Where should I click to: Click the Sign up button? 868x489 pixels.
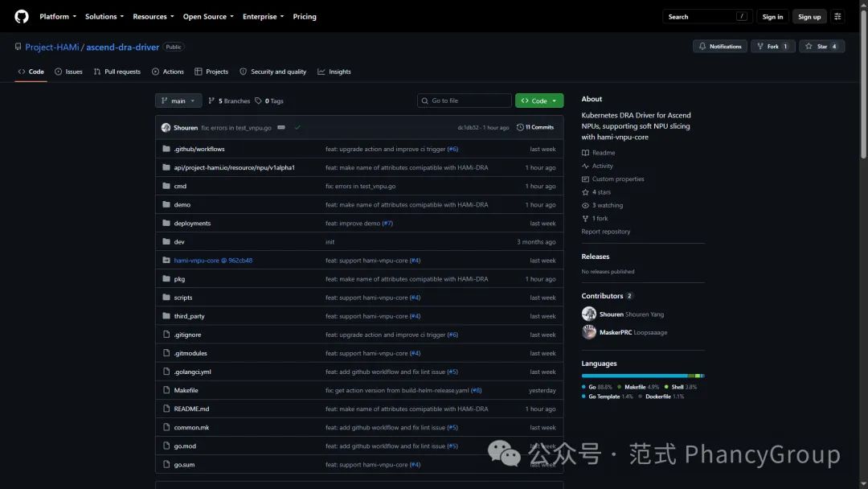pyautogui.click(x=809, y=17)
